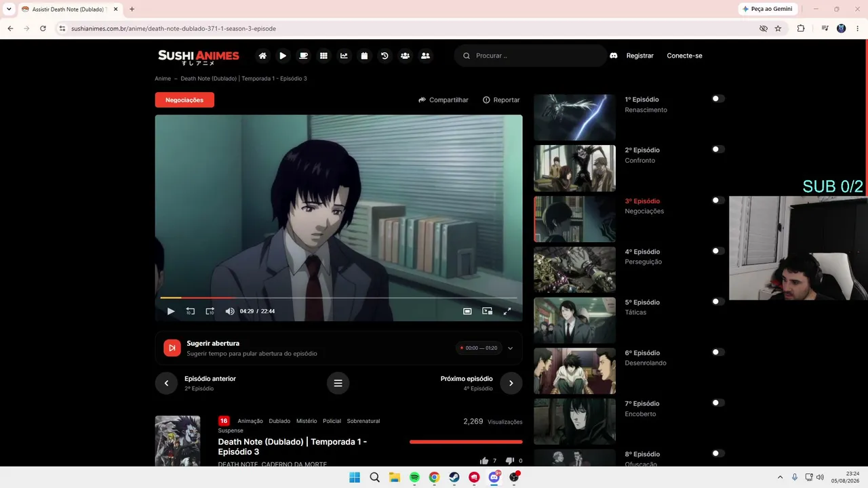Open the Windows Start menu
The height and width of the screenshot is (488, 868).
tap(355, 477)
